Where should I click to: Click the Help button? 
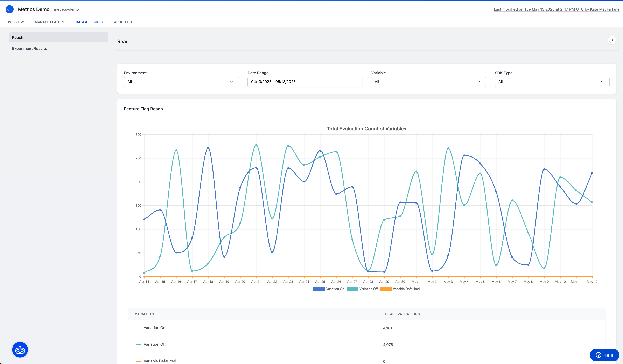[x=604, y=355]
